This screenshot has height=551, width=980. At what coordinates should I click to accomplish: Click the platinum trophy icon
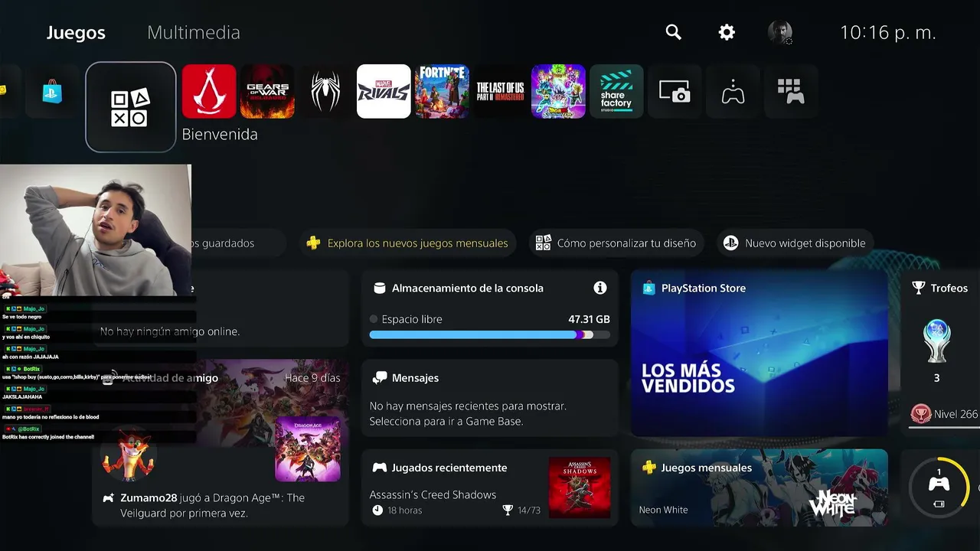click(937, 341)
